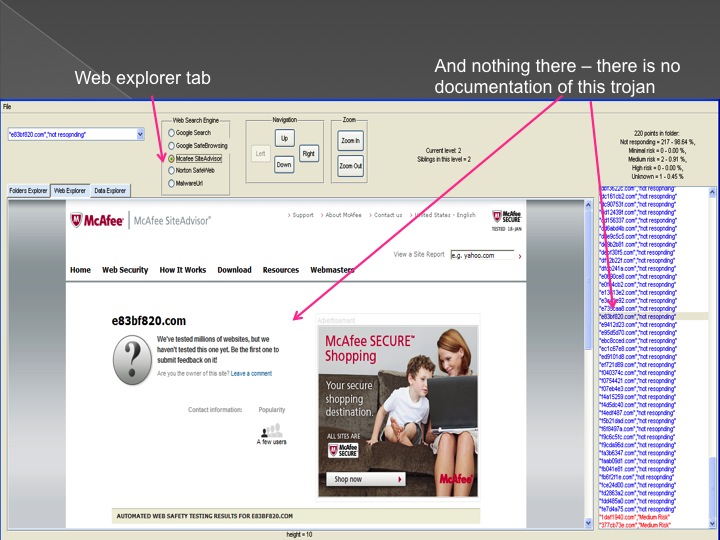This screenshot has height=540, width=720.
Task: Open the Web Security nav item
Action: click(x=125, y=270)
